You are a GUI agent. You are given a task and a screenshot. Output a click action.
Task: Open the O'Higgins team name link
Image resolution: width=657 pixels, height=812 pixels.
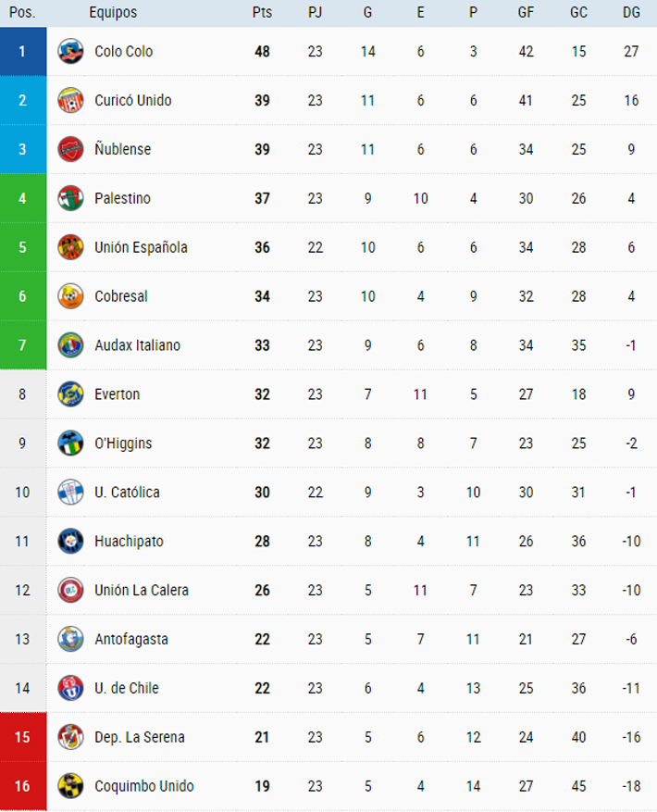123,443
